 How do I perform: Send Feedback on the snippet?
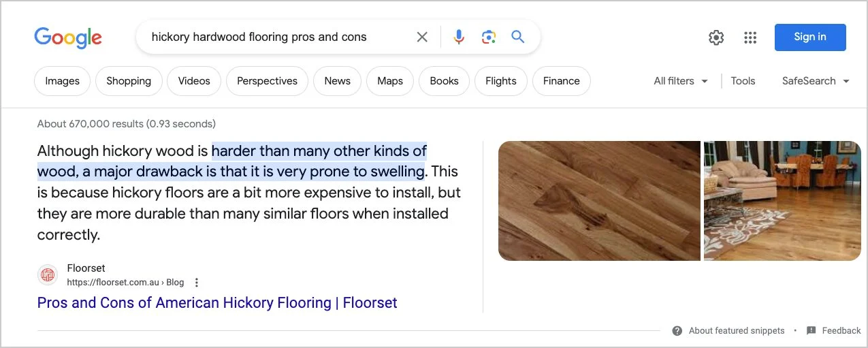pos(833,330)
